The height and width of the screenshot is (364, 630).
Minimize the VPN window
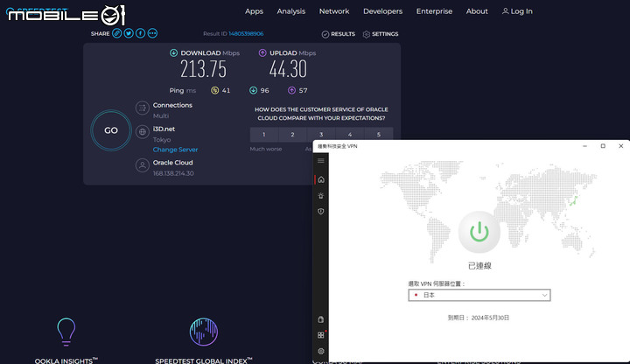585,146
